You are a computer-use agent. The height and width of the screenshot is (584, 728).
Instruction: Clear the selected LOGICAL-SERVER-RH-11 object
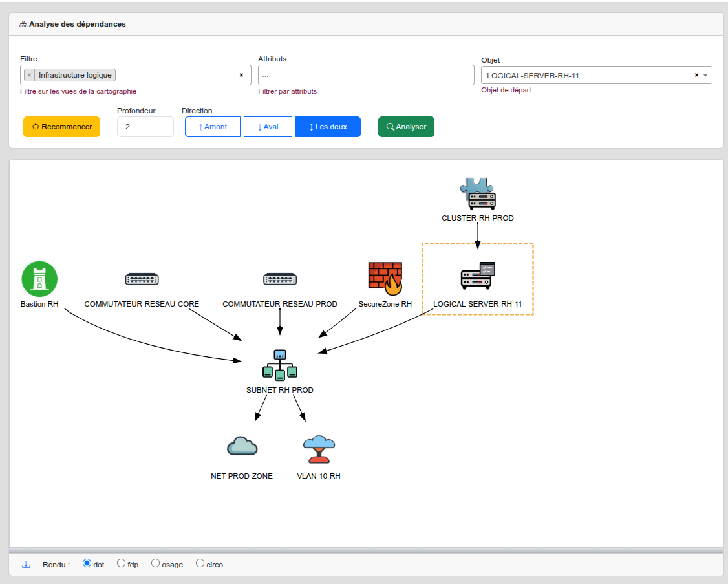click(696, 76)
